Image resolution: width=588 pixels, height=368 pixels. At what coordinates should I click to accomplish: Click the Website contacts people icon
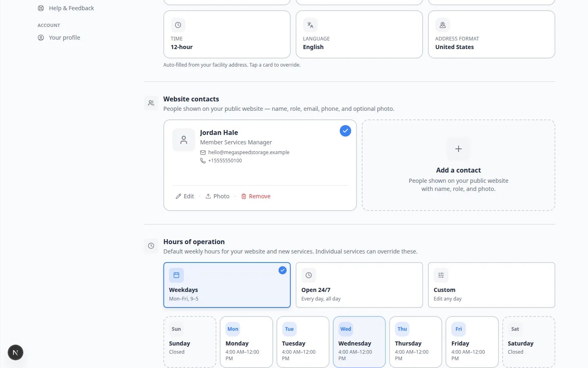[x=151, y=103]
